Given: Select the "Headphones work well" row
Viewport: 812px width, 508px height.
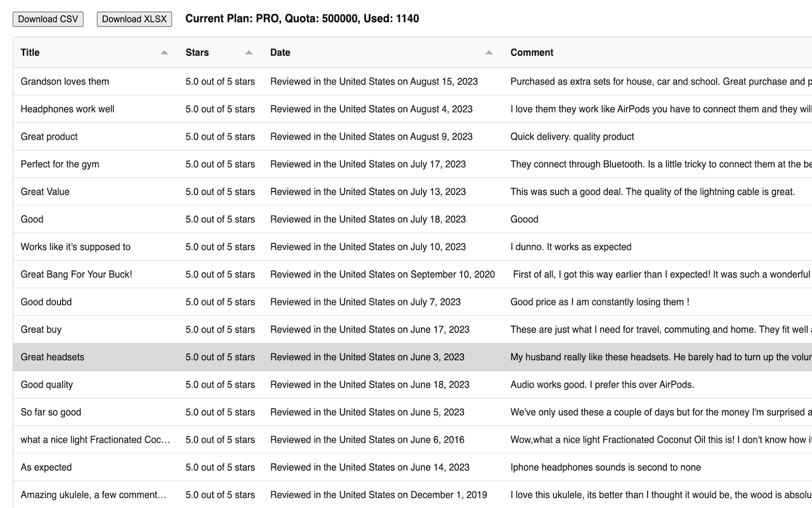Looking at the screenshot, I should (67, 109).
